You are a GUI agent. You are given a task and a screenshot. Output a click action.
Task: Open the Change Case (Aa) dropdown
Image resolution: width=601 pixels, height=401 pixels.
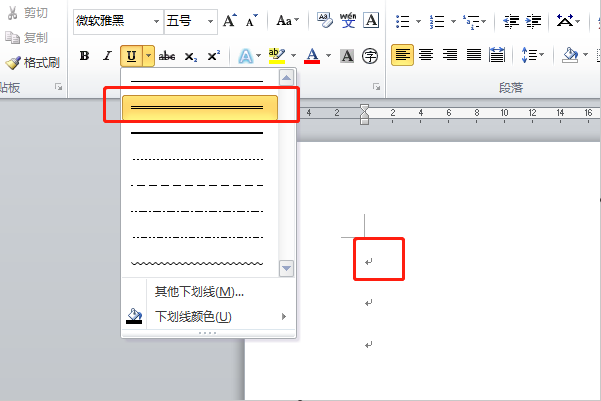click(x=287, y=20)
